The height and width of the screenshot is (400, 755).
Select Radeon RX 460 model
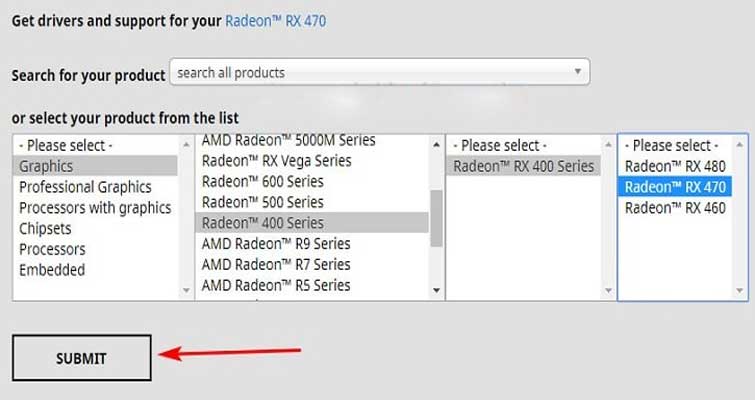click(x=675, y=207)
